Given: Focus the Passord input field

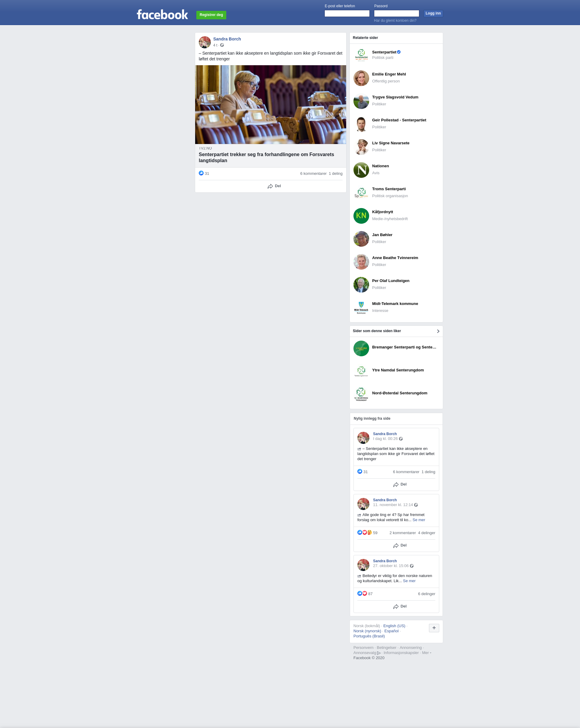Looking at the screenshot, I should point(396,14).
